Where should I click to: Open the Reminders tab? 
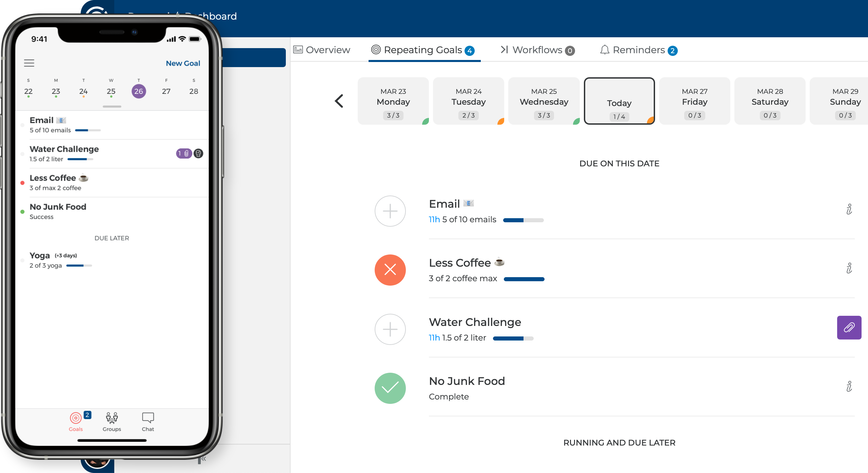[x=639, y=50]
